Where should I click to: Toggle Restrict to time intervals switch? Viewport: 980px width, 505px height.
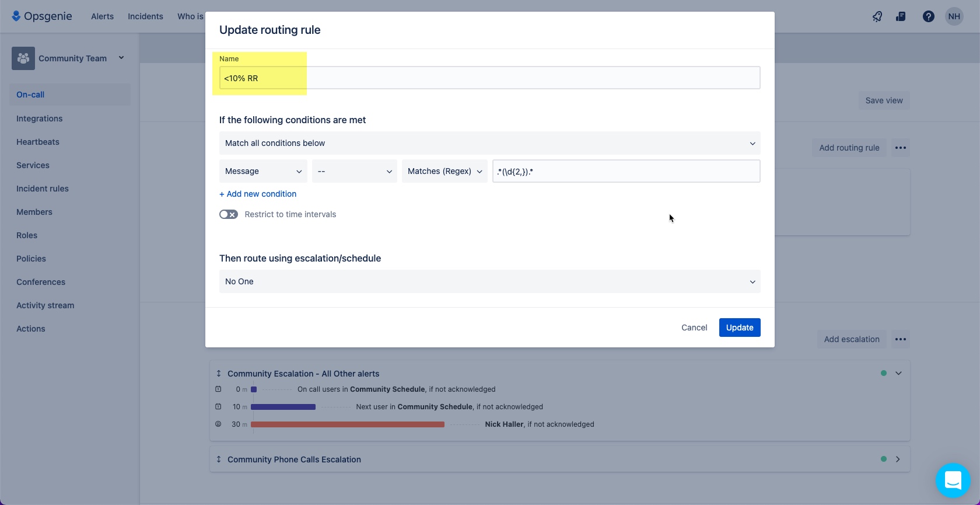coord(229,214)
